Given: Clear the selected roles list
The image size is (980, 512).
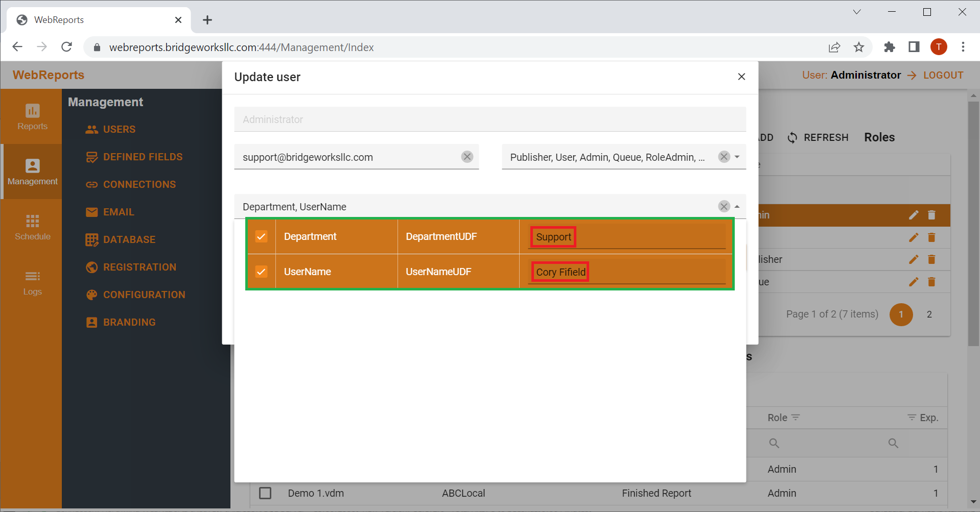Looking at the screenshot, I should 724,157.
